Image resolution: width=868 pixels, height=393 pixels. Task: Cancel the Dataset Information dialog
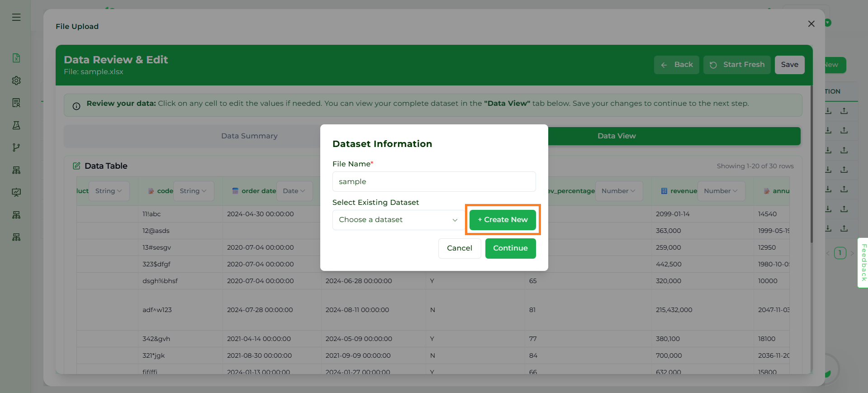tap(459, 248)
